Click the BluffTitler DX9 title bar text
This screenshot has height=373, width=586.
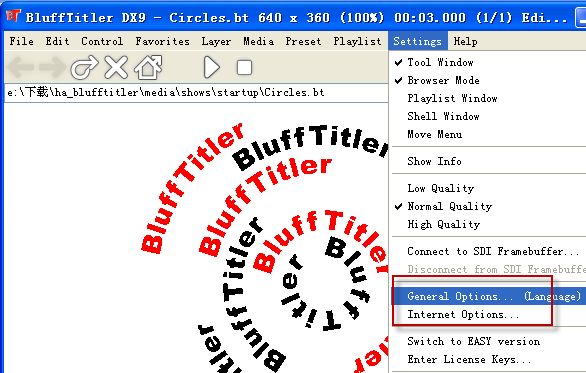[296, 18]
